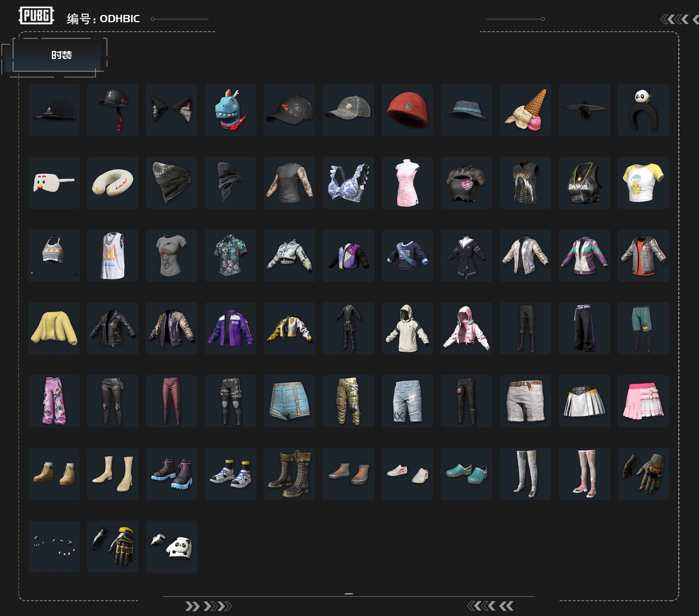Select the cream white hoodie

point(407,328)
